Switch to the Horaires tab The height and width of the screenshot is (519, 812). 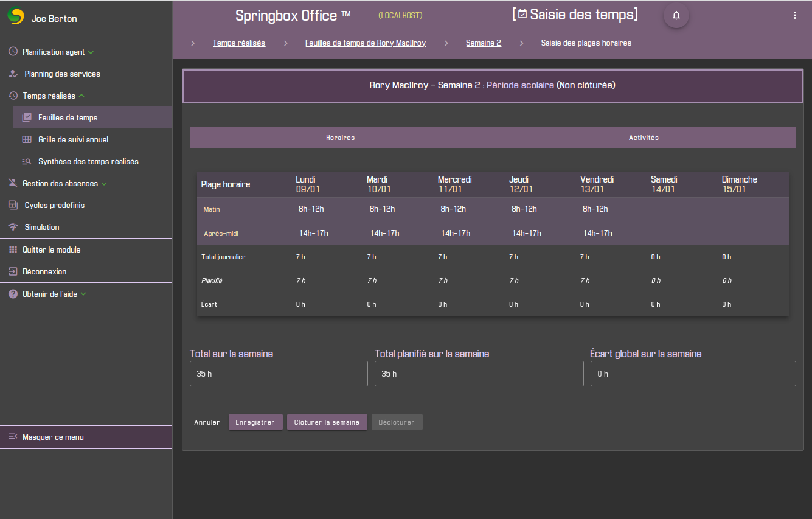tap(341, 138)
